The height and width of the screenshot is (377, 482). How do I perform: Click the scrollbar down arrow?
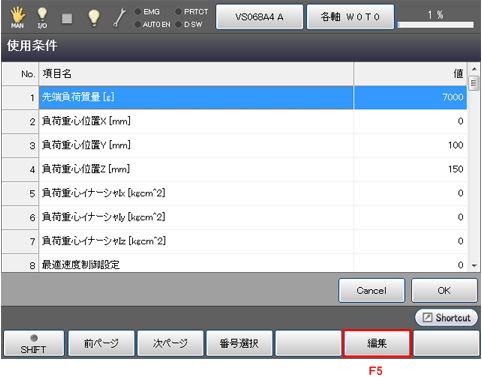click(474, 266)
